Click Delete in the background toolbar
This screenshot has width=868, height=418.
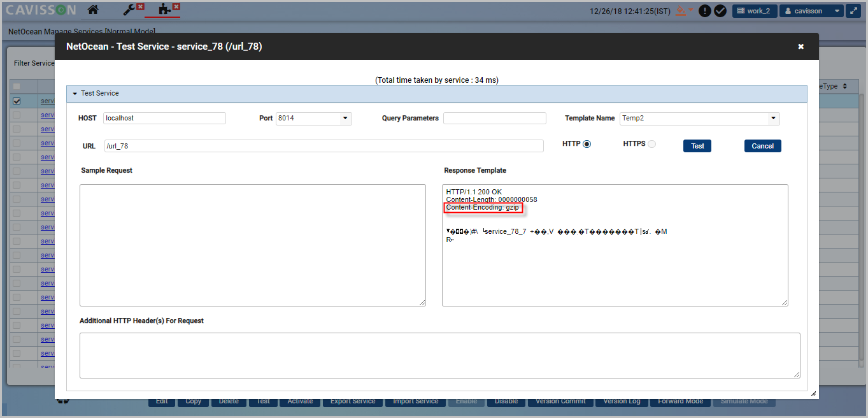pyautogui.click(x=229, y=402)
